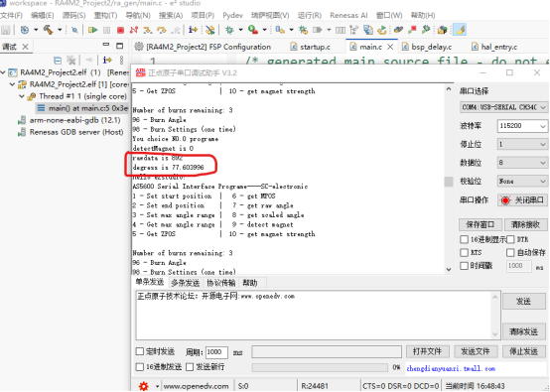Open dropdown arrow next to Debug bug icon

click(x=240, y=30)
